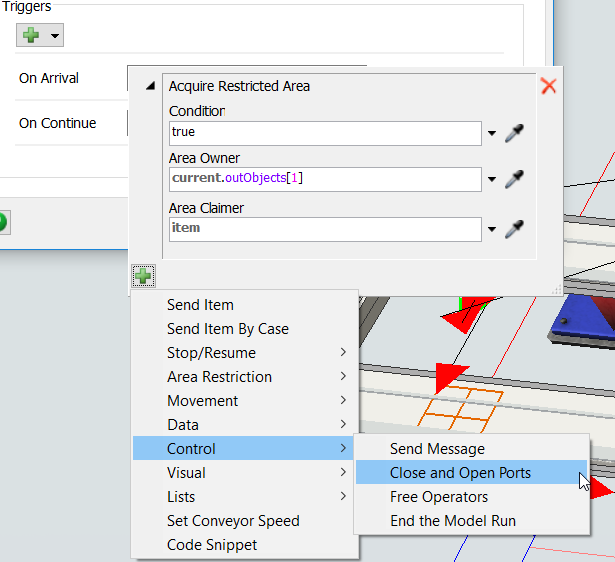Open the Area Restriction submenu
The image size is (615, 562).
point(219,377)
